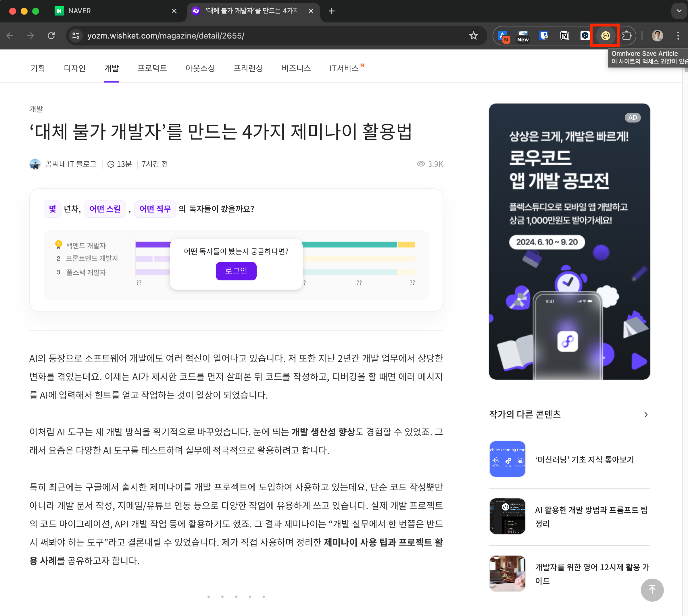Click the 개발자를 위한 영어 12시제 thumbnail
The image size is (688, 616).
507,573
